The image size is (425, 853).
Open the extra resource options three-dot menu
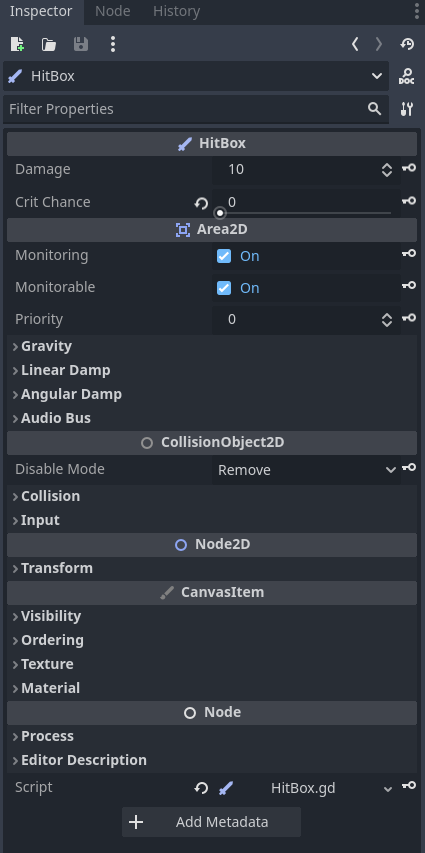pyautogui.click(x=113, y=44)
